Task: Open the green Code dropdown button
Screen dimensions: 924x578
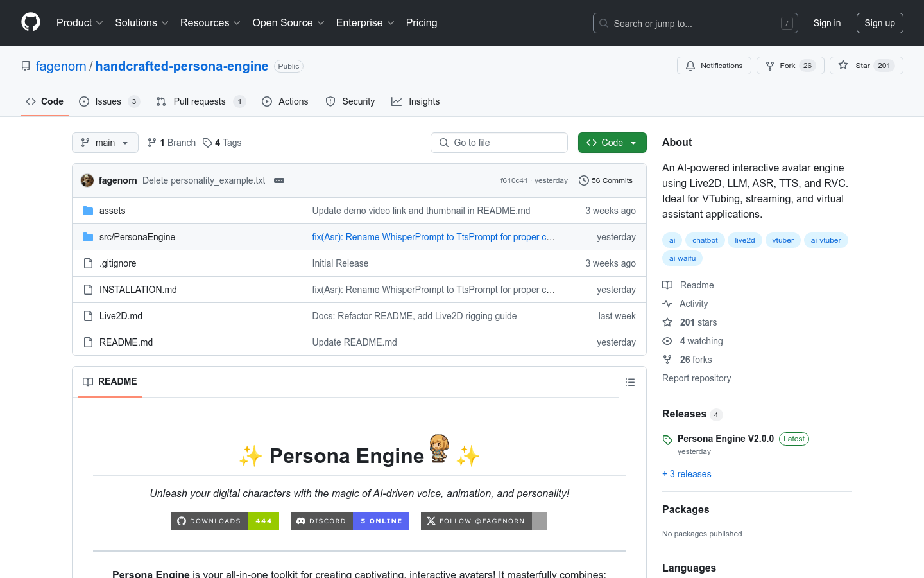Action: [612, 143]
